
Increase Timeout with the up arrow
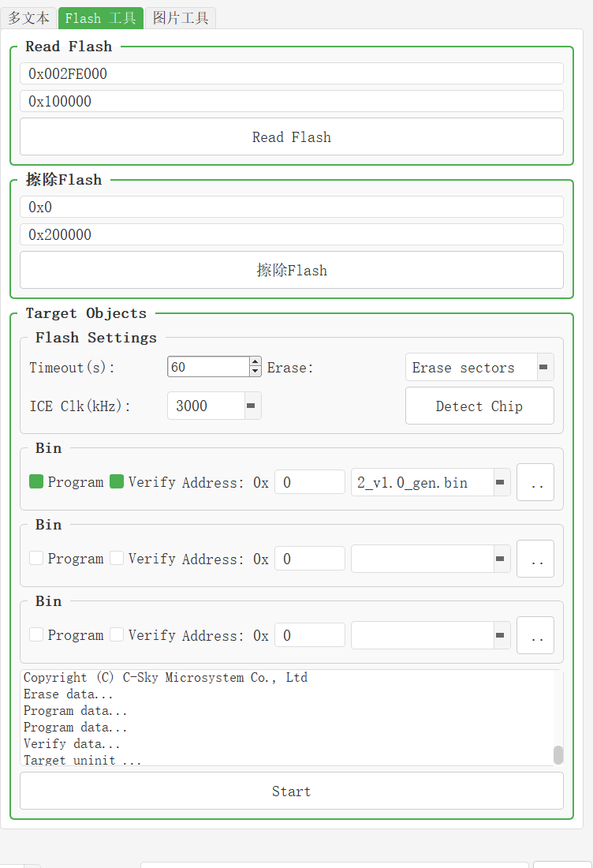255,362
